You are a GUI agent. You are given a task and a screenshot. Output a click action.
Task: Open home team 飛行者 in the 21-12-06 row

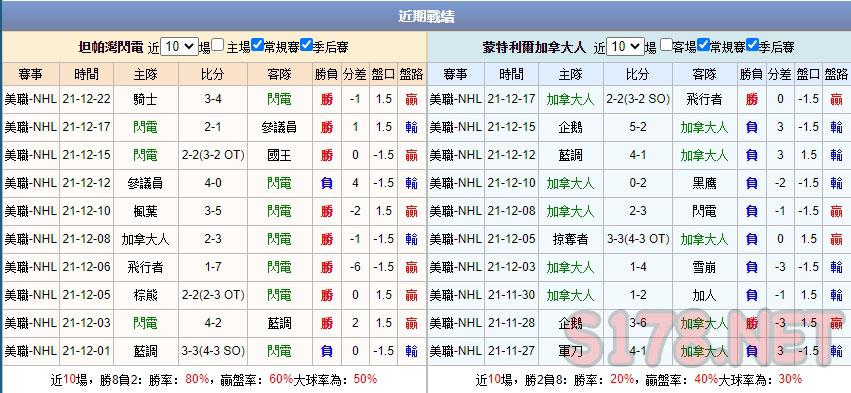(145, 268)
